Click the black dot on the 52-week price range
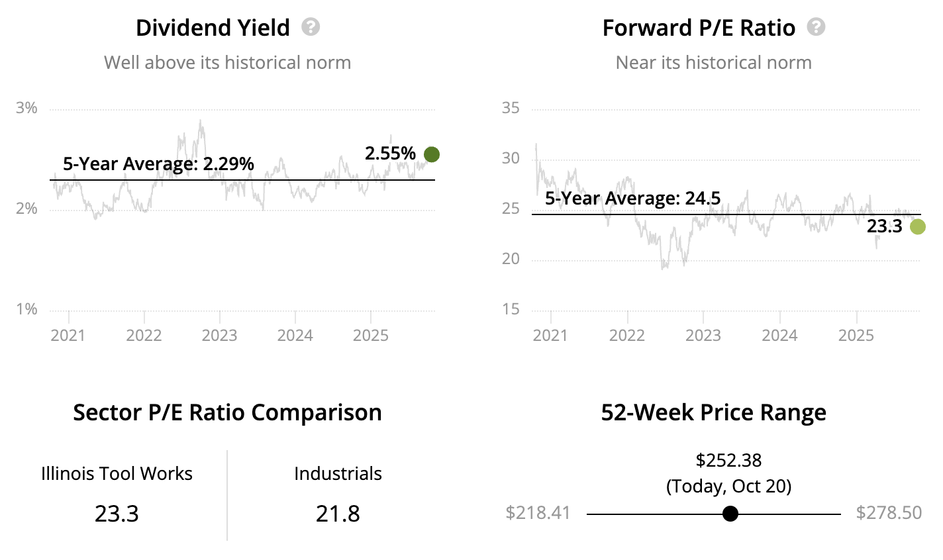 (x=730, y=514)
